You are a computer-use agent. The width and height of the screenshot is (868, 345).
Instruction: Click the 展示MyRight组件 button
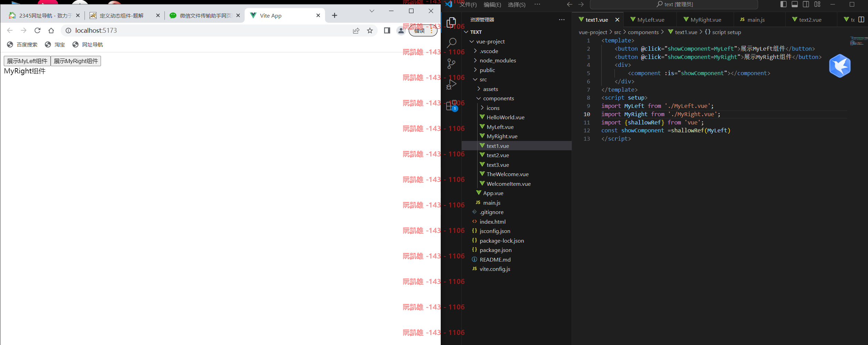[x=76, y=61]
